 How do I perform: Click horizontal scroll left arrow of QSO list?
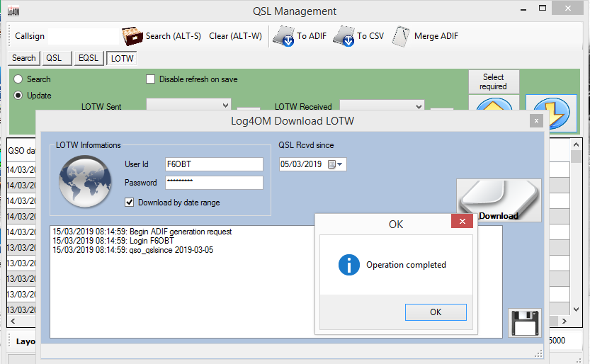click(x=13, y=321)
